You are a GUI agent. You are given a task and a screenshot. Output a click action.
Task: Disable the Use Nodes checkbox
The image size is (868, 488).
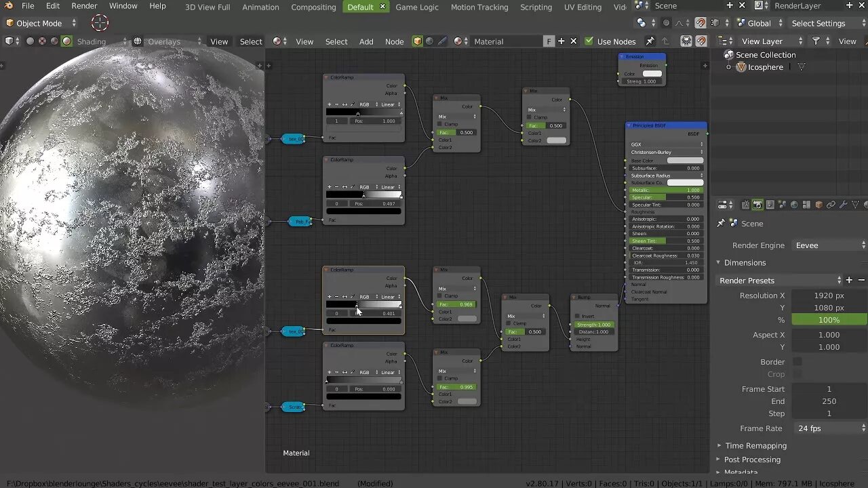click(x=589, y=41)
